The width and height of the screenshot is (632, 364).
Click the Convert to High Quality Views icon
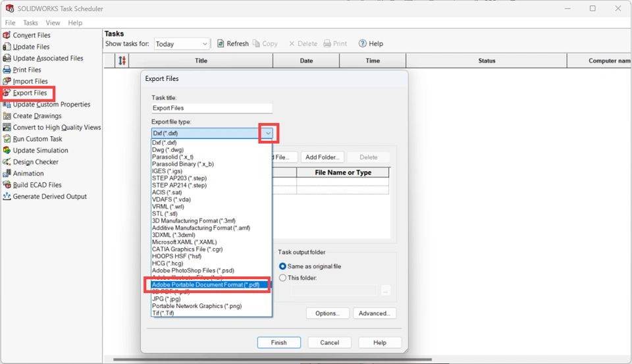coord(7,128)
